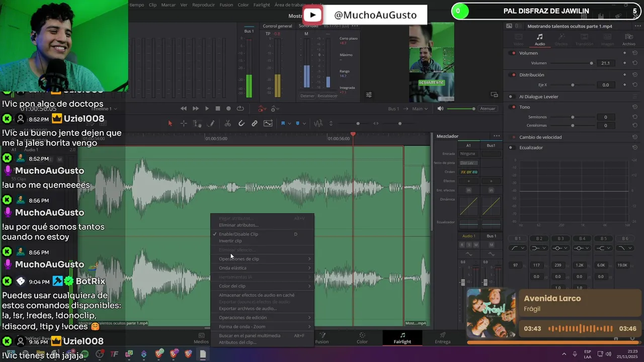
Task: Open band B1 filter type dropdown
Action: 518,248
